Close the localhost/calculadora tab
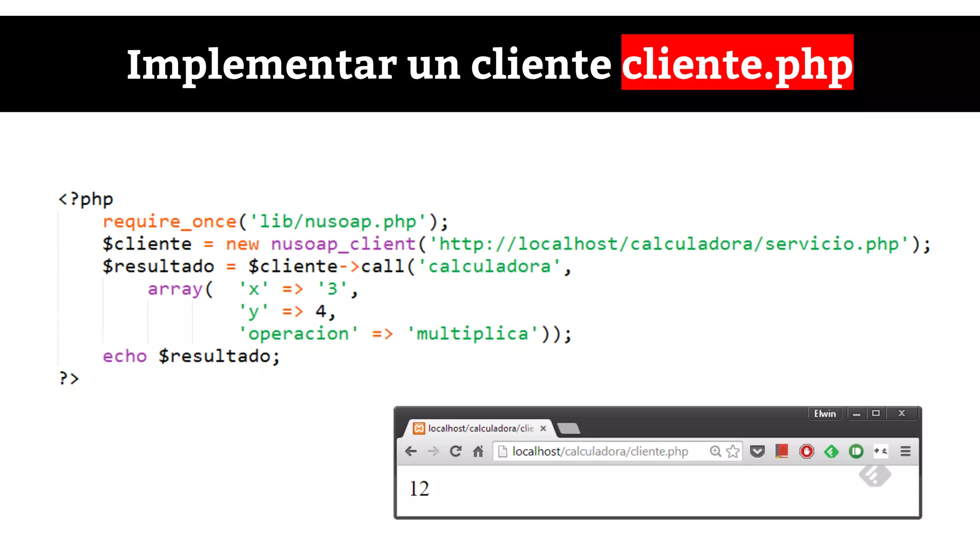The image size is (980, 551). pyautogui.click(x=543, y=428)
